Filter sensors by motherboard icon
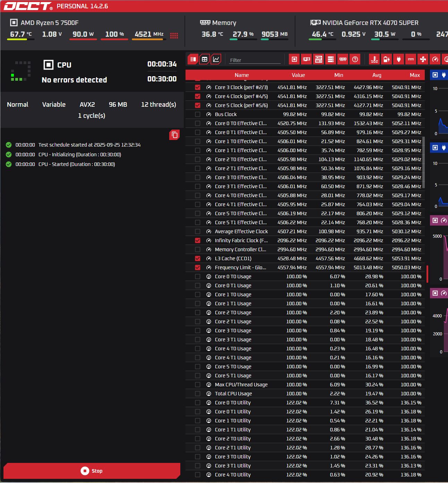The height and width of the screenshot is (483, 448). click(x=319, y=59)
